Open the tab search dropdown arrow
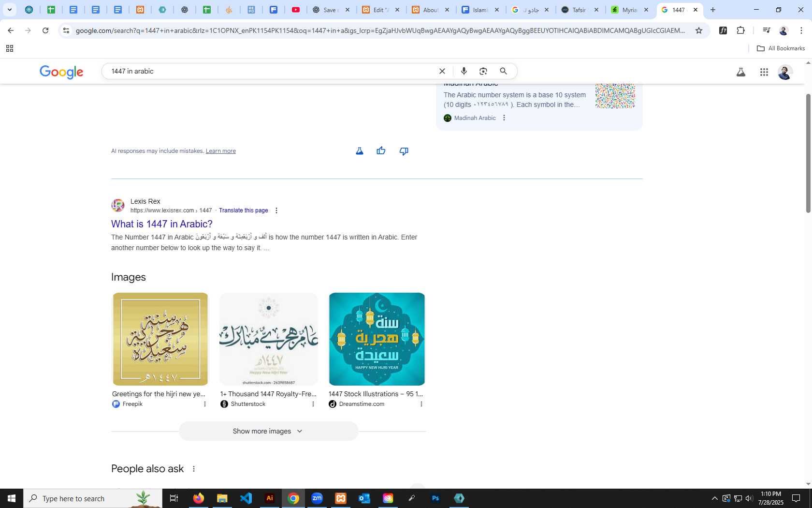812x508 pixels. pos(9,10)
